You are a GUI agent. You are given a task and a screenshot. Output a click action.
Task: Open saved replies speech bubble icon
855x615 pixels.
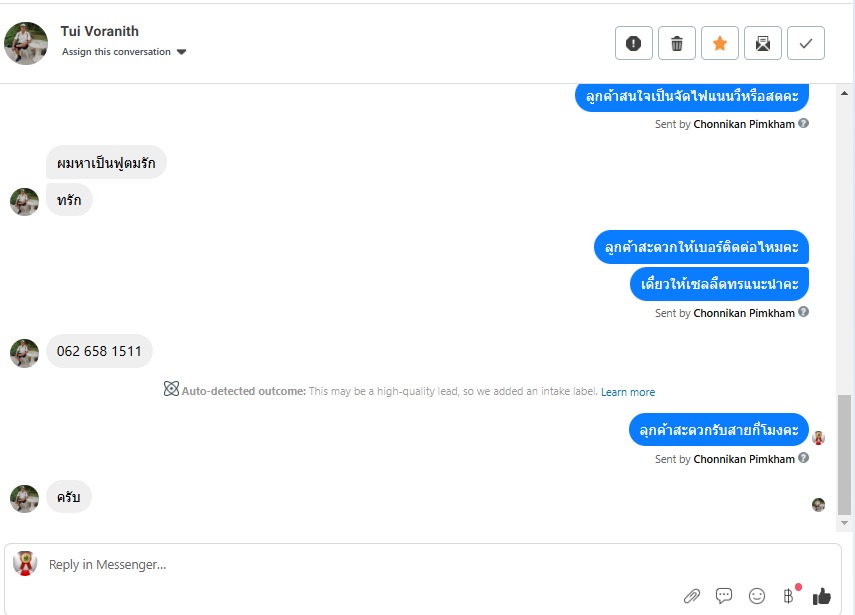[724, 596]
